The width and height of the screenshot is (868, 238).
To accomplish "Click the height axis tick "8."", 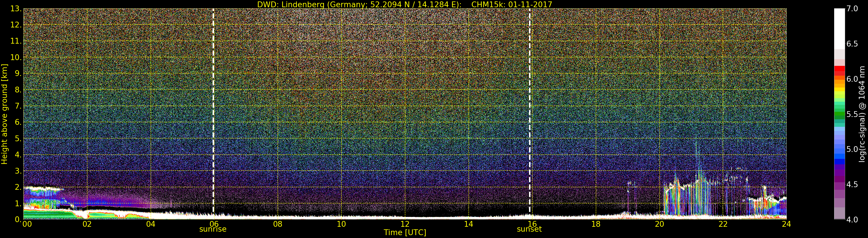I will pos(18,90).
